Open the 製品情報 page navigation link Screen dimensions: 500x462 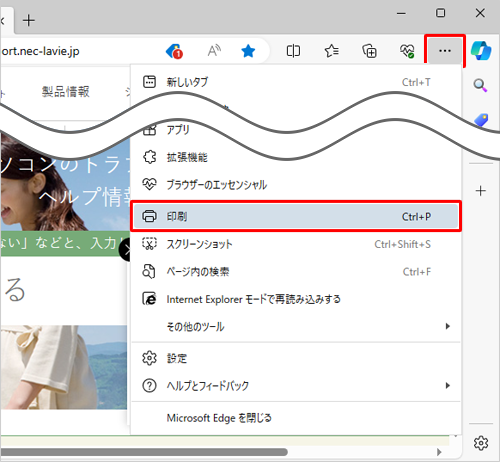click(66, 92)
